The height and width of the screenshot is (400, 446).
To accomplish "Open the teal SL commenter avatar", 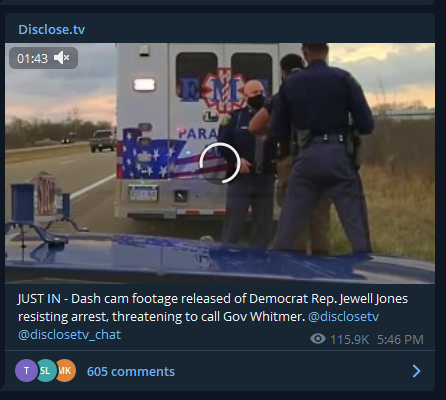I will click(46, 370).
